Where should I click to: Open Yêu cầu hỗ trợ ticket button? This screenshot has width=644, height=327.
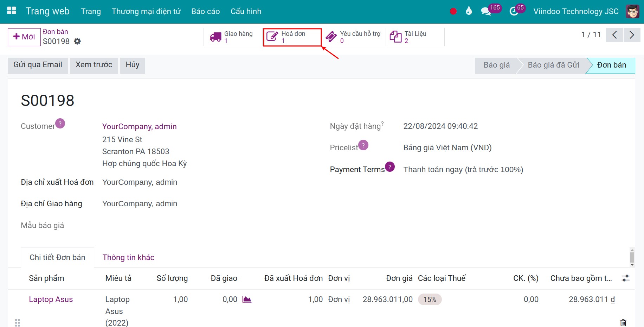(x=354, y=37)
